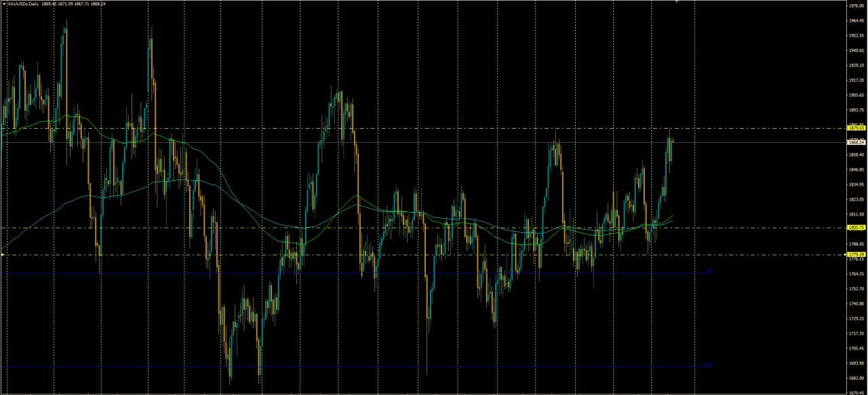Click the small yellow marker on left edge
The width and height of the screenshot is (868, 395).
(x=3, y=255)
